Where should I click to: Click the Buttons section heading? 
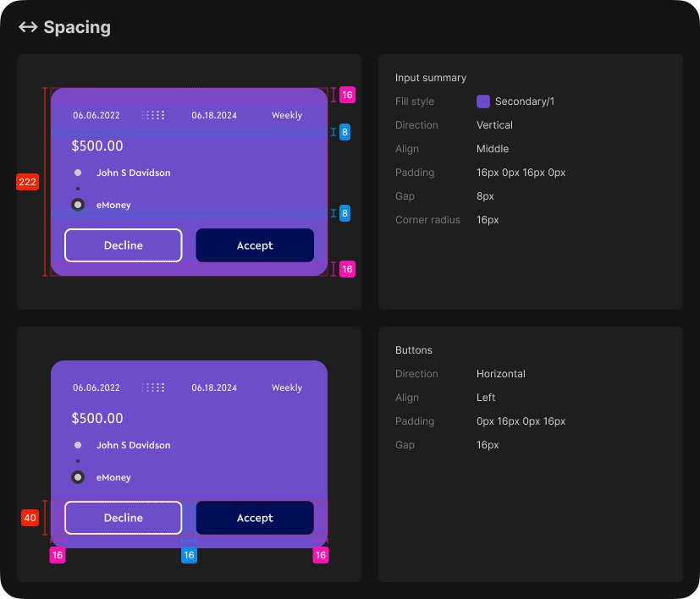(x=414, y=350)
